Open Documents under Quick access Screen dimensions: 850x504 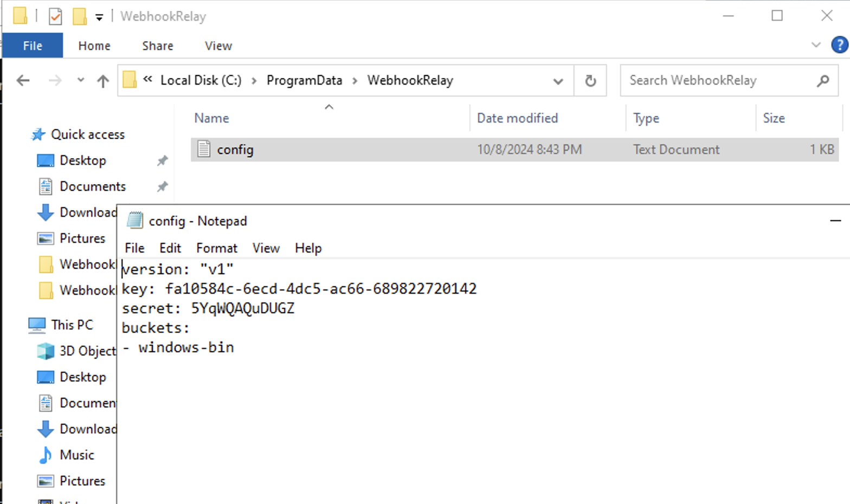point(93,186)
